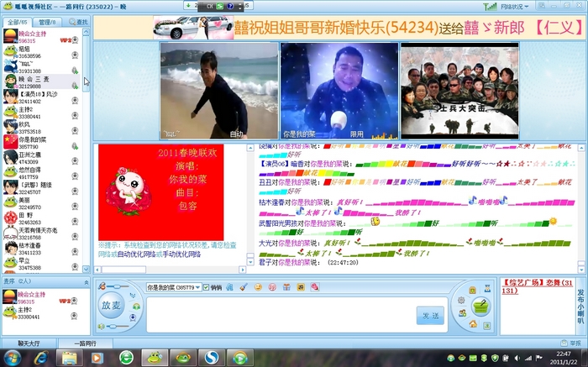This screenshot has width=588, height=367.
Task: Click the blue person icon in the round panel
Action: tap(486, 288)
